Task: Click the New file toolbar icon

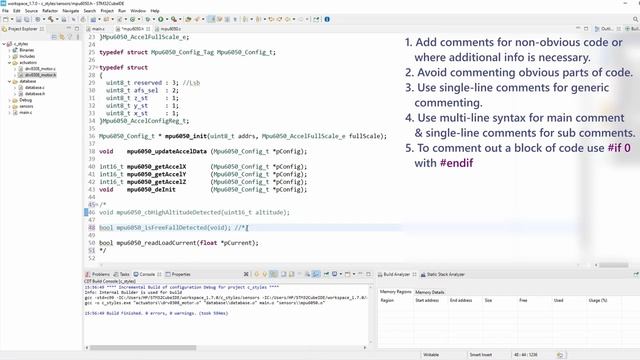Action: pyautogui.click(x=5, y=19)
